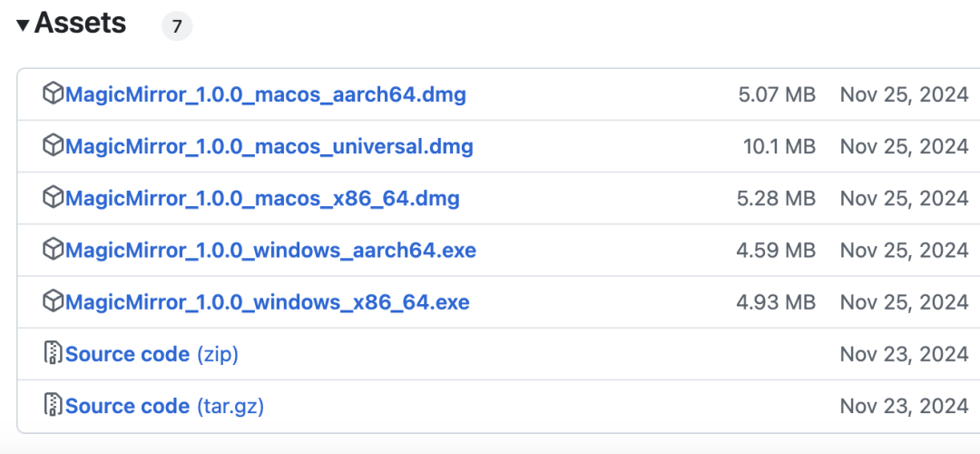Download Source code (zip) archive

point(152,354)
